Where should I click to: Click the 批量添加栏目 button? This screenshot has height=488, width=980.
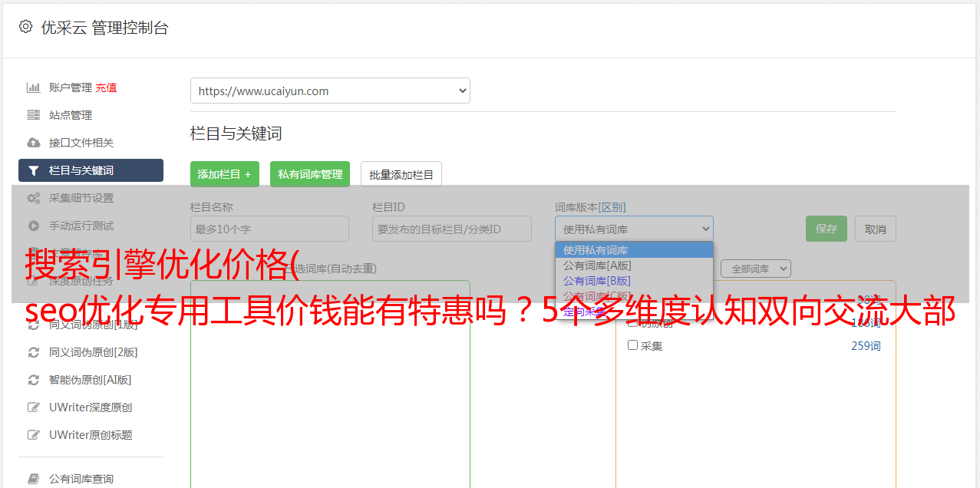tap(401, 174)
